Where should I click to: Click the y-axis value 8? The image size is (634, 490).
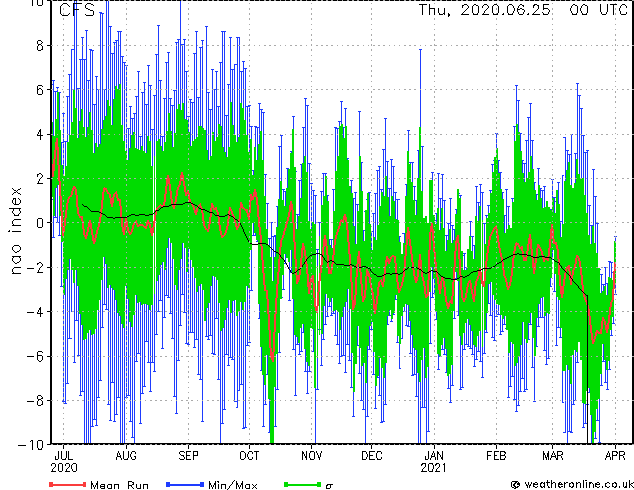tap(40, 46)
